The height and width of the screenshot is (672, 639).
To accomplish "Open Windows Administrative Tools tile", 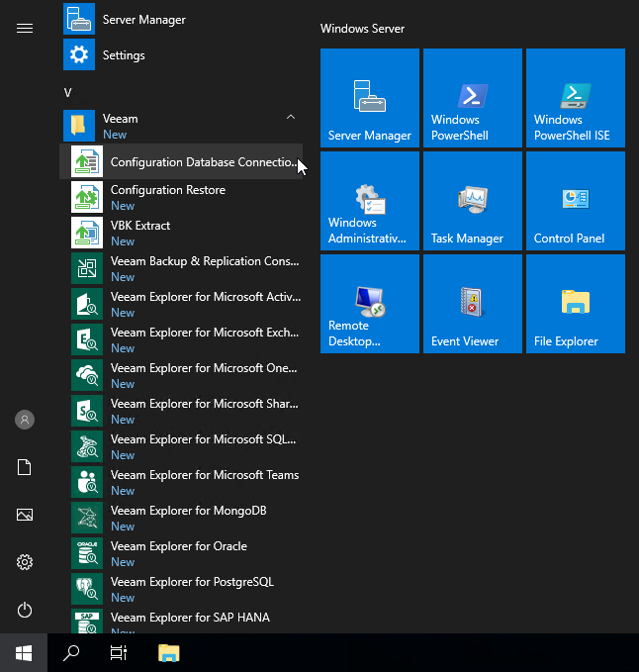I will [x=370, y=201].
